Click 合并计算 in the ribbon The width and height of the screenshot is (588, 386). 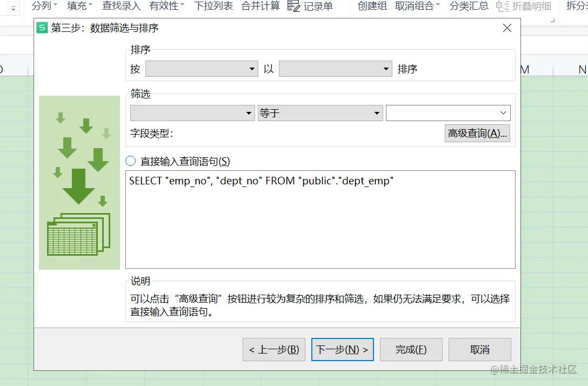tap(260, 5)
